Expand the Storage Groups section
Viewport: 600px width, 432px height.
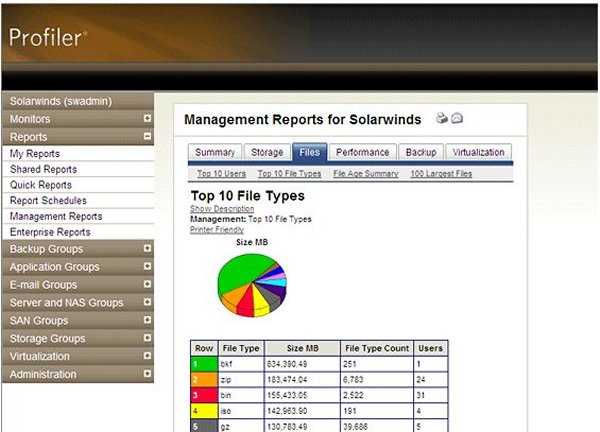click(x=147, y=338)
